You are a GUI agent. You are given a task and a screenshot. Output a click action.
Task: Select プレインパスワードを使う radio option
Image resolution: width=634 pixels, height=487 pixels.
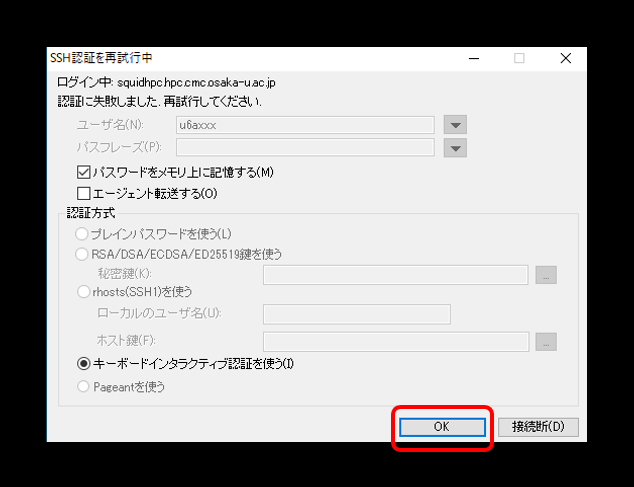click(x=83, y=234)
